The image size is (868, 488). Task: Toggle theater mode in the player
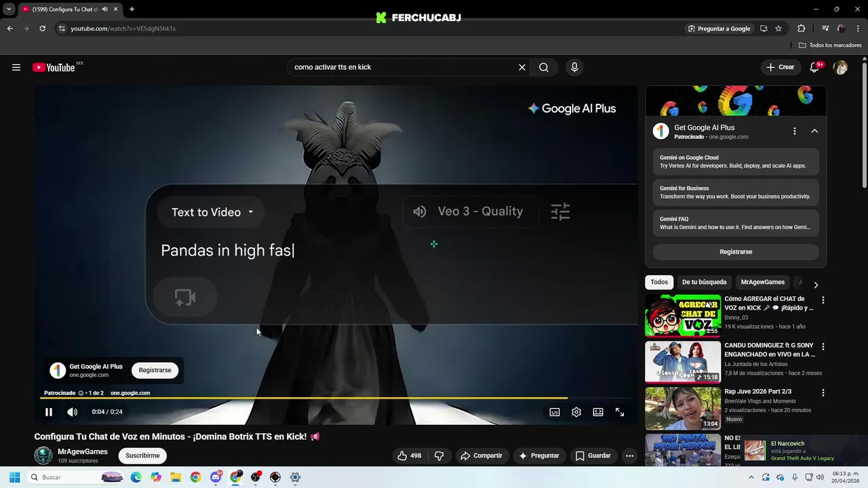[x=598, y=412]
